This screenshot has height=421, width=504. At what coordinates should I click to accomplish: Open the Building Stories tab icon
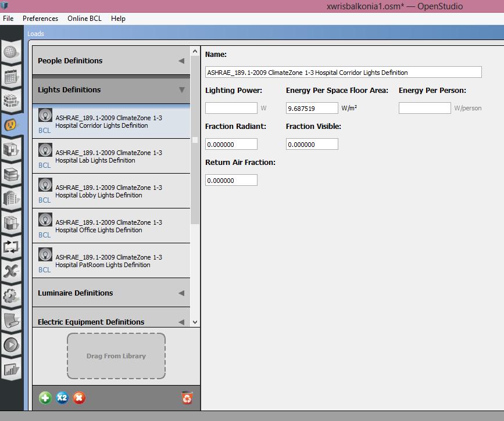point(12,174)
